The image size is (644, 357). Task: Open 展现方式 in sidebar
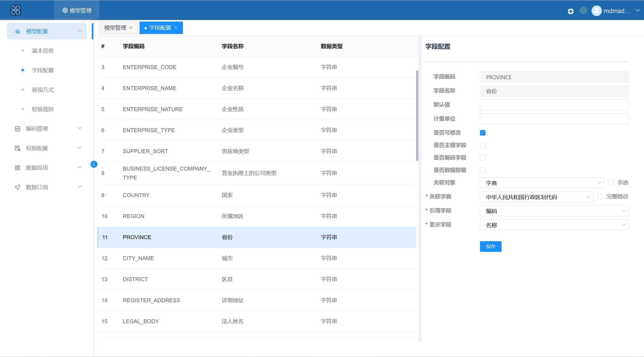coord(43,90)
